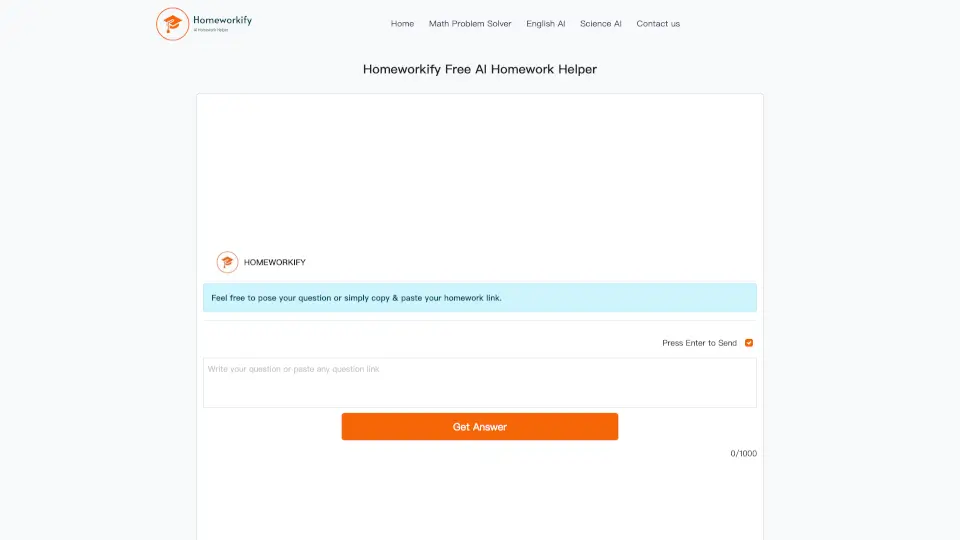This screenshot has width=960, height=540.
Task: Navigate to English AI
Action: pyautogui.click(x=546, y=24)
